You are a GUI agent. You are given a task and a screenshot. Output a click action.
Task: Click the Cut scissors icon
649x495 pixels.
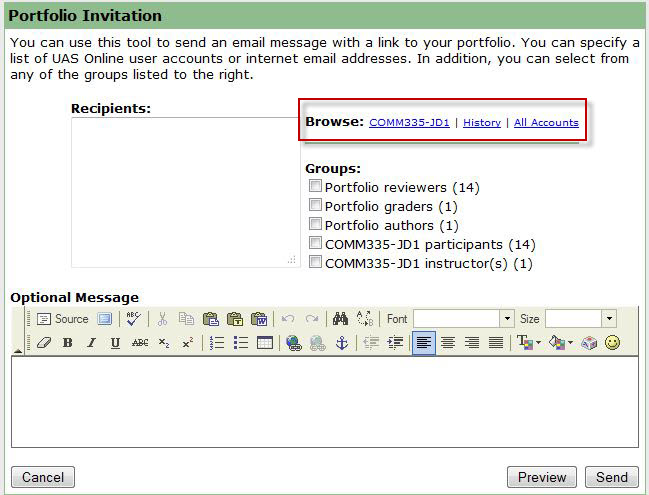tap(163, 319)
